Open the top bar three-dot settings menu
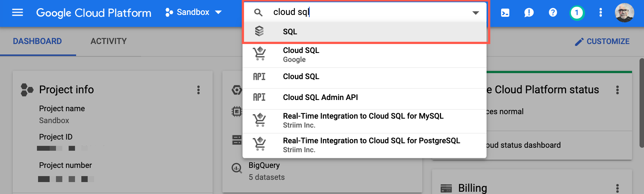Viewport: 644px width, 194px height. point(600,13)
